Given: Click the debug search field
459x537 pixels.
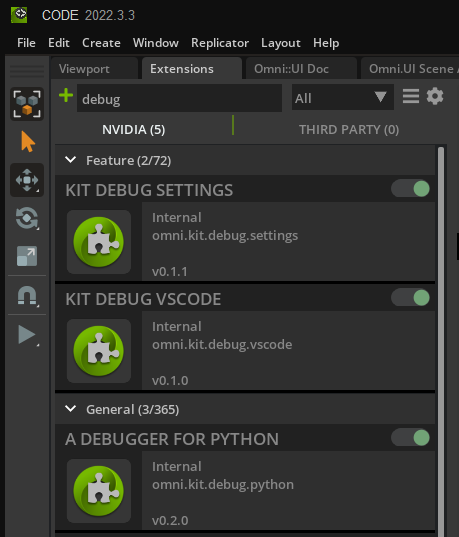Looking at the screenshot, I should pyautogui.click(x=179, y=98).
